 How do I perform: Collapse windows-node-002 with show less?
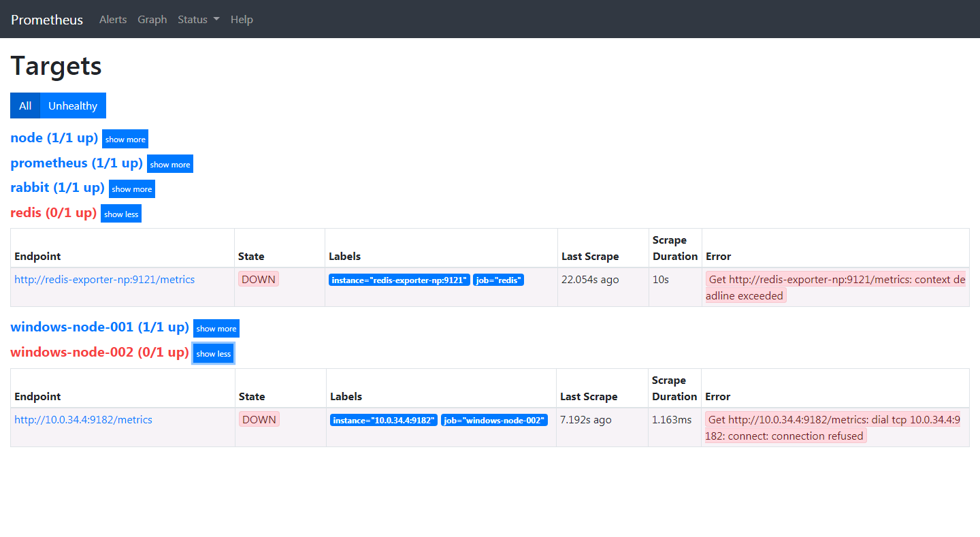click(x=214, y=353)
